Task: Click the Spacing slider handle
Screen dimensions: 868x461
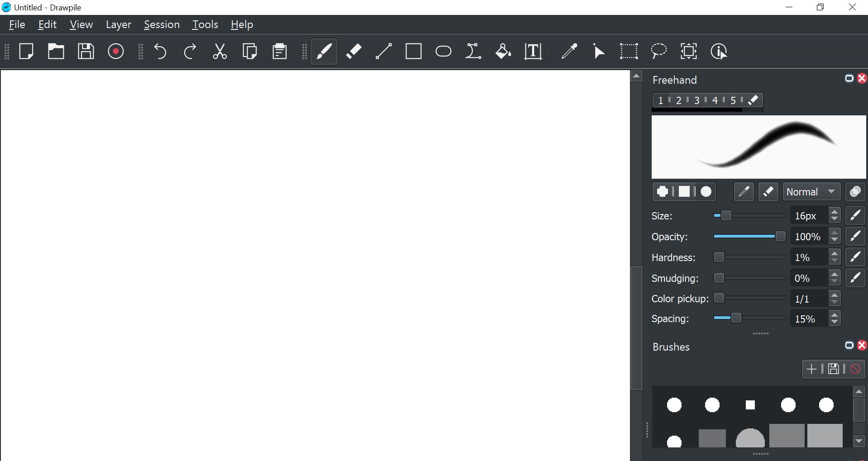Action: [736, 318]
